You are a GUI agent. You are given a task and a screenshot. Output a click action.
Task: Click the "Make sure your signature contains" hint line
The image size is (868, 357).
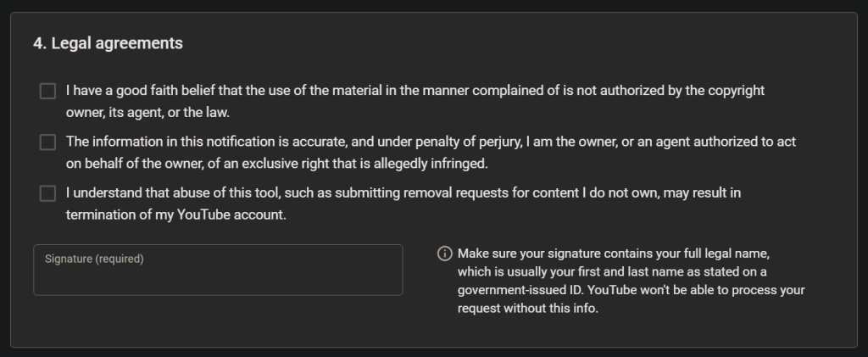tap(613, 254)
